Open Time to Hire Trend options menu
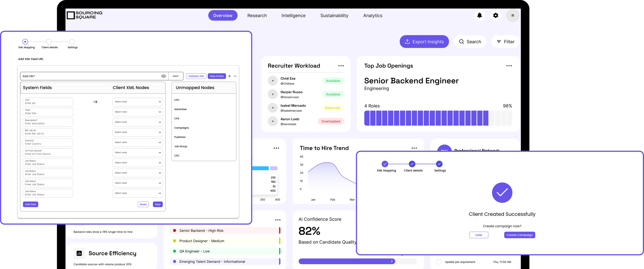 (x=414, y=148)
